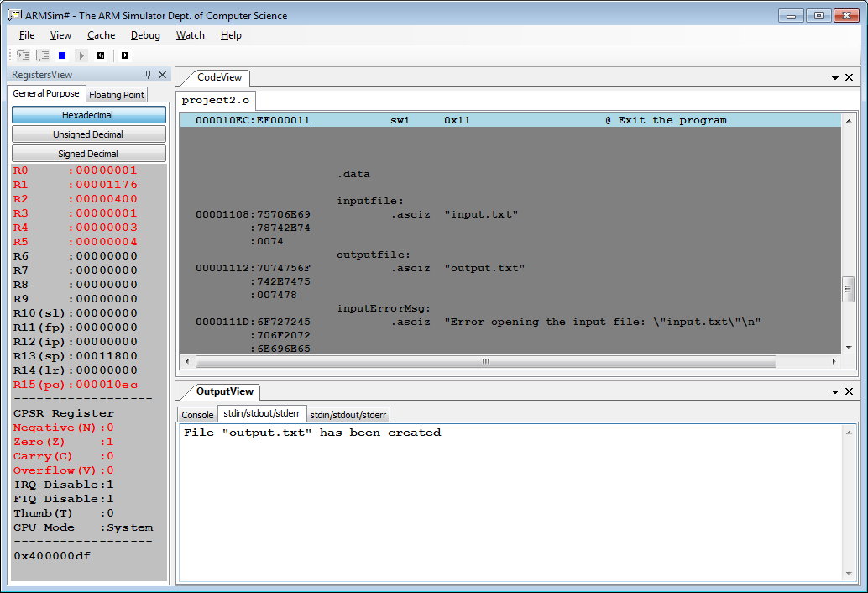The width and height of the screenshot is (868, 593).
Task: Open the Cache menu
Action: [101, 35]
